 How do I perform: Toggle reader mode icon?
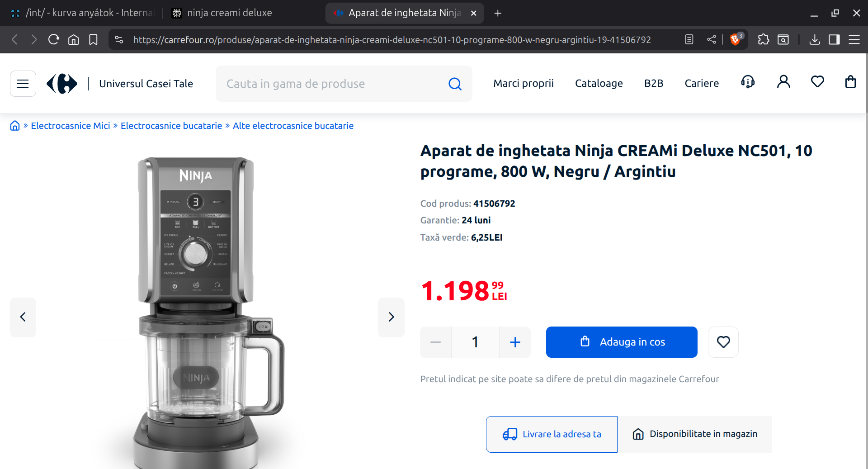click(689, 40)
